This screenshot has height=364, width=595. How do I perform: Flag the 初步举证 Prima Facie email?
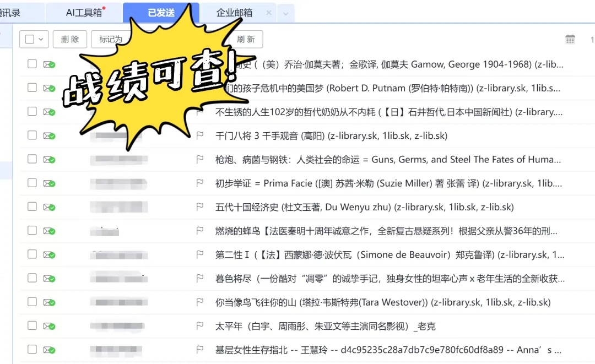click(x=200, y=183)
